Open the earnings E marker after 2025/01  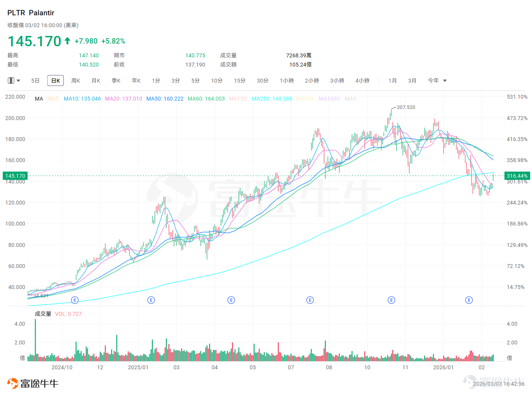tap(151, 300)
